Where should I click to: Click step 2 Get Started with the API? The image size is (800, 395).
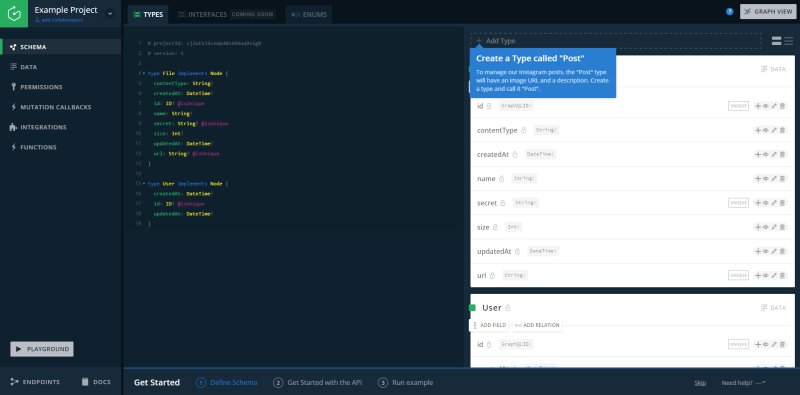tap(318, 382)
